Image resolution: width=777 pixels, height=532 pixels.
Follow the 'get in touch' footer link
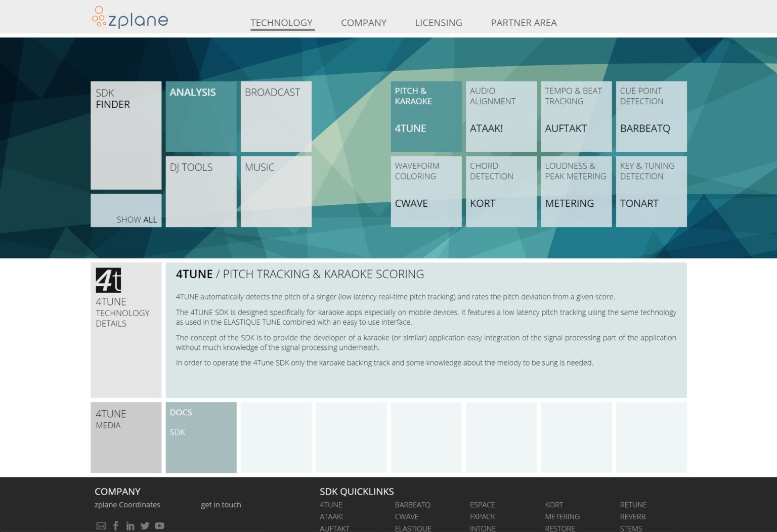221,505
